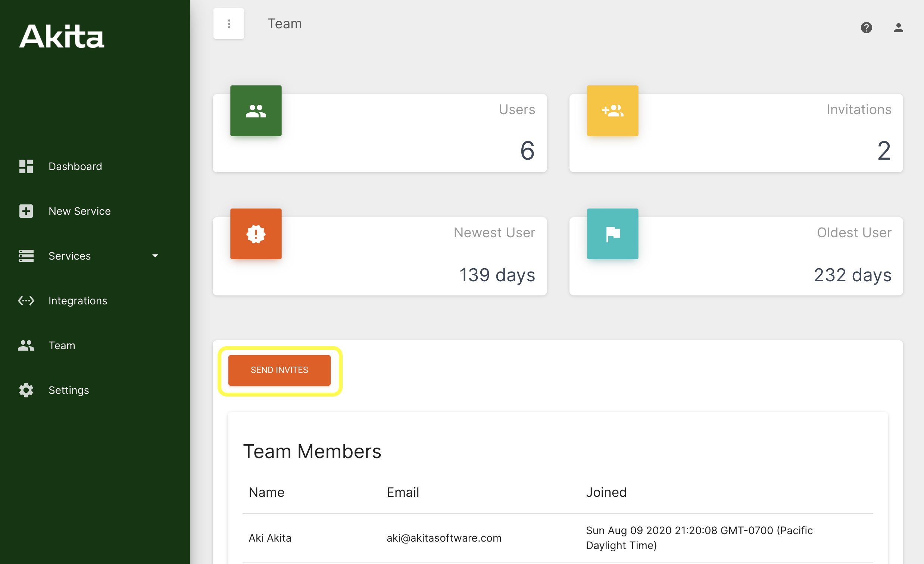Click the Settings gear icon in the sidebar

point(26,390)
